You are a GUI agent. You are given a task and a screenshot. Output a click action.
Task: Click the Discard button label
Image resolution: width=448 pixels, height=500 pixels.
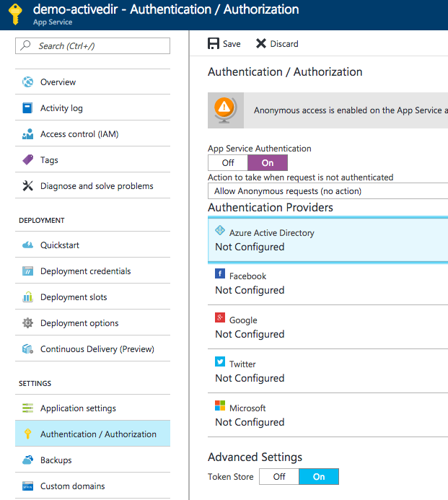click(x=284, y=44)
